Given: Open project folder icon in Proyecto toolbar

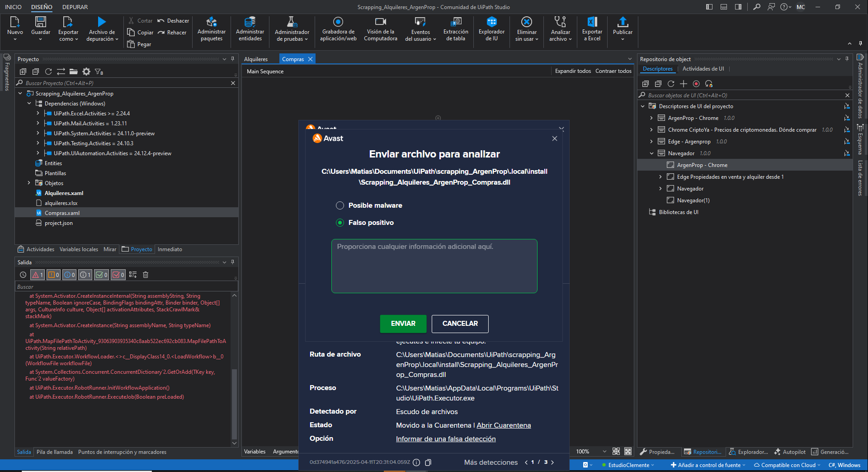Looking at the screenshot, I should (74, 72).
